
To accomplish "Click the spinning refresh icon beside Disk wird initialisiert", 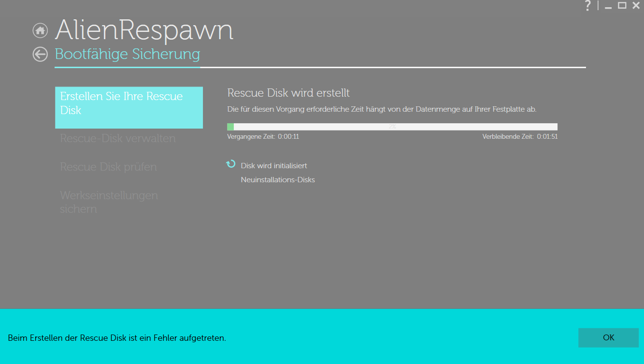I will (x=231, y=164).
